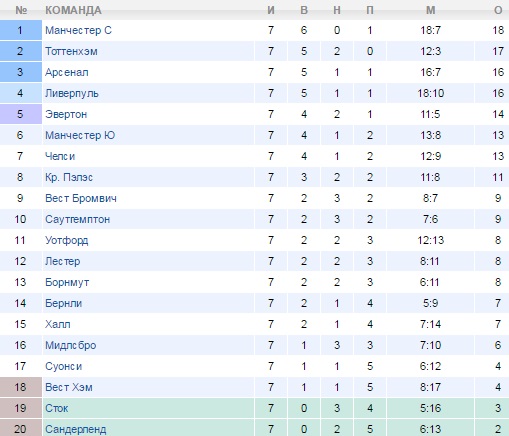The height and width of the screenshot is (436, 509).
Task: Open the Челси team link
Action: (x=60, y=156)
